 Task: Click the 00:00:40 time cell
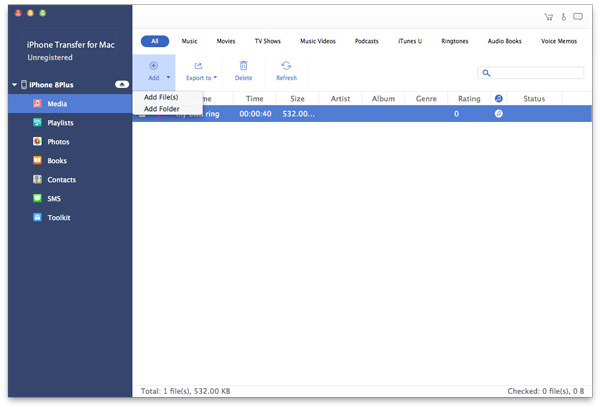(x=255, y=114)
